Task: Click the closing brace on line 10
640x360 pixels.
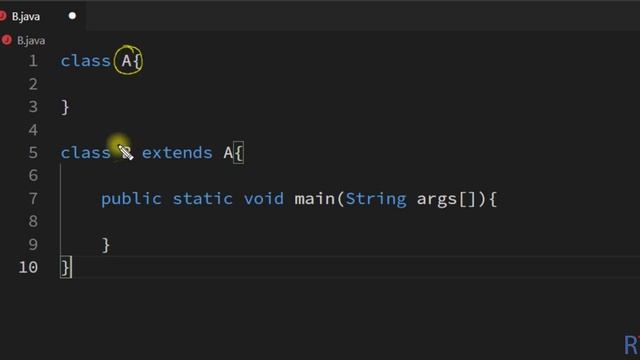Action: (x=65, y=268)
